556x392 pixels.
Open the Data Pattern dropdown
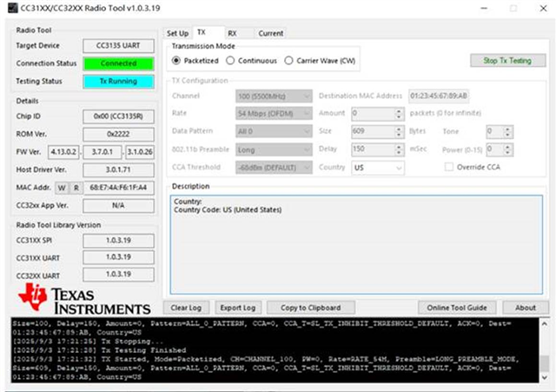tap(274, 131)
